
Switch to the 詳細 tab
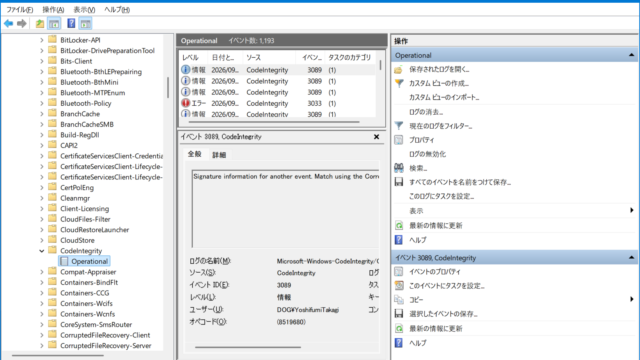point(219,155)
